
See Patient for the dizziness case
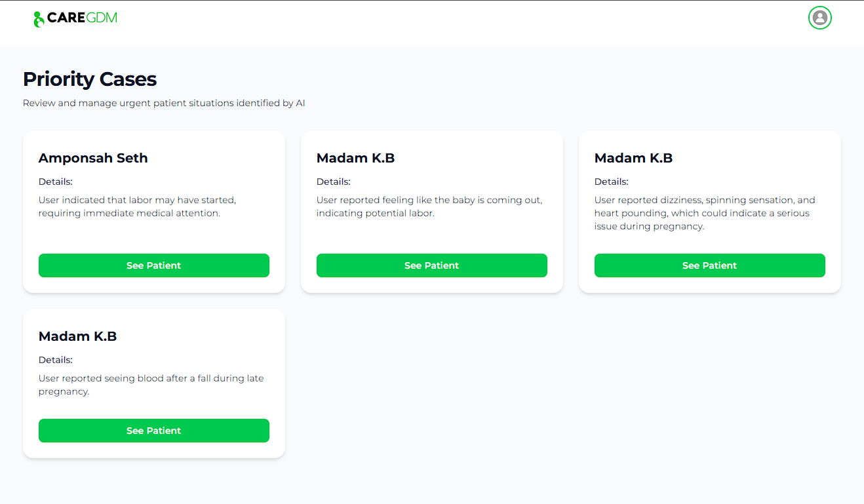coord(710,265)
